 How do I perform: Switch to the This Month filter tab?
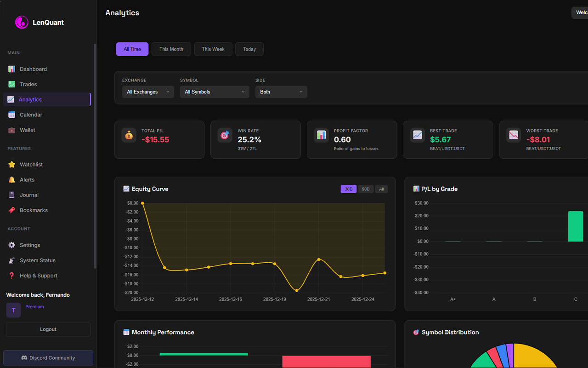(171, 49)
